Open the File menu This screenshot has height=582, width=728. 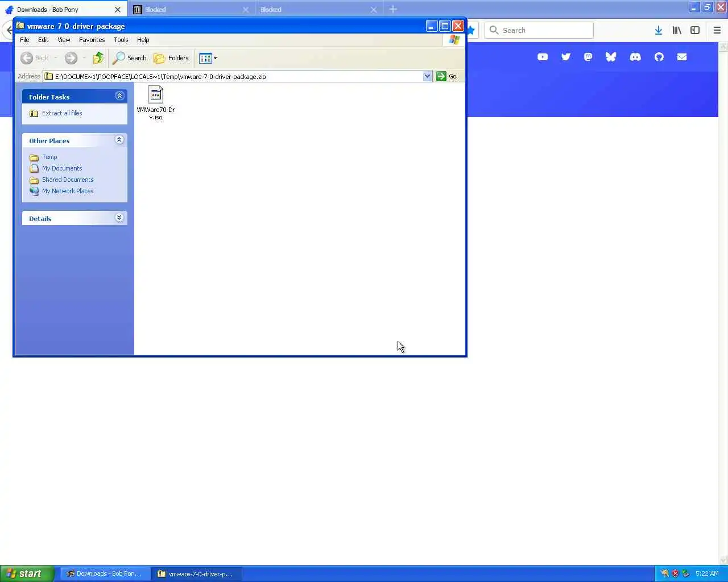24,40
